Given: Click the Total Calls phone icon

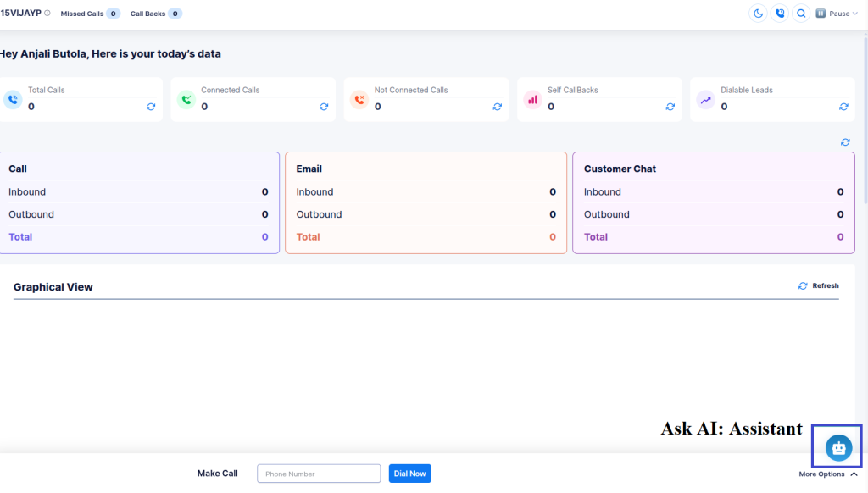Looking at the screenshot, I should coord(13,100).
